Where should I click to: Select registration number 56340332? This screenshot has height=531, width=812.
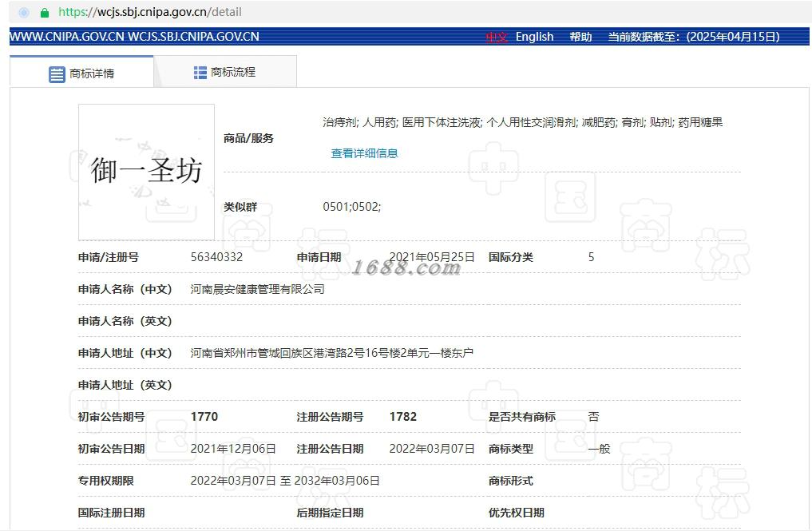click(216, 257)
